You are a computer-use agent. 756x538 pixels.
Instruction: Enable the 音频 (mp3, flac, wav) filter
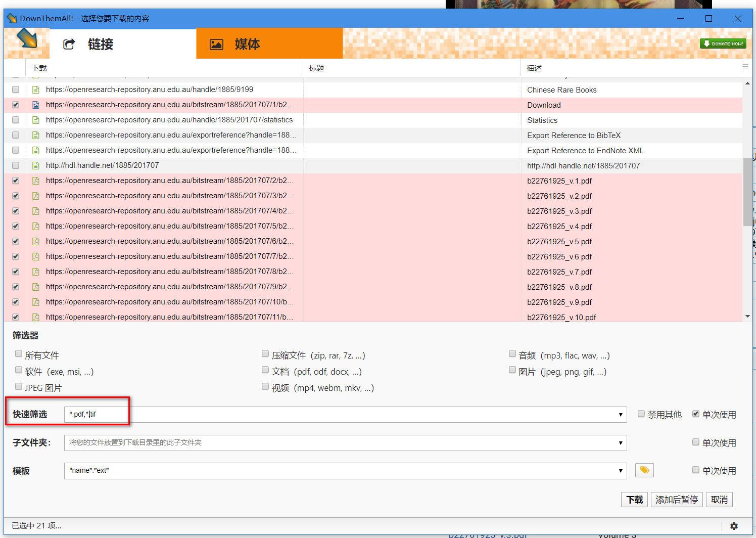(x=512, y=354)
